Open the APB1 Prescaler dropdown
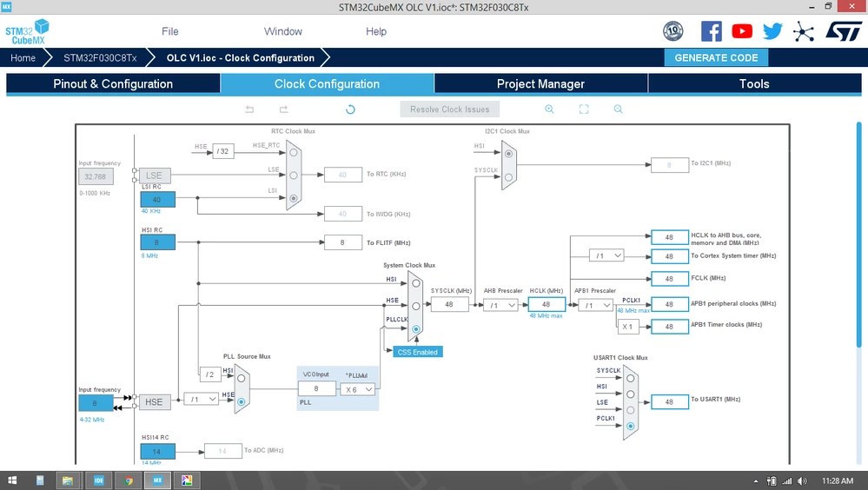The image size is (868, 490). tap(596, 305)
